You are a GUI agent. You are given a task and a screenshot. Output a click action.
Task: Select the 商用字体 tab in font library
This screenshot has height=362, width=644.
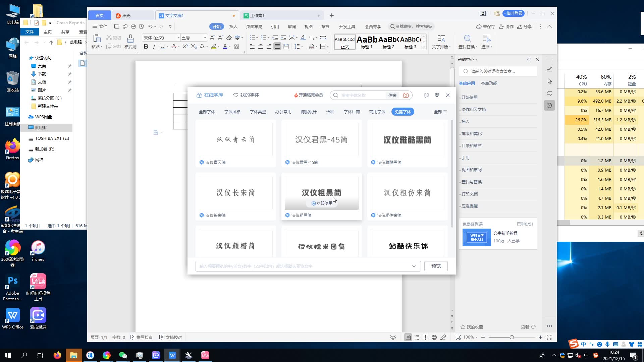click(377, 112)
